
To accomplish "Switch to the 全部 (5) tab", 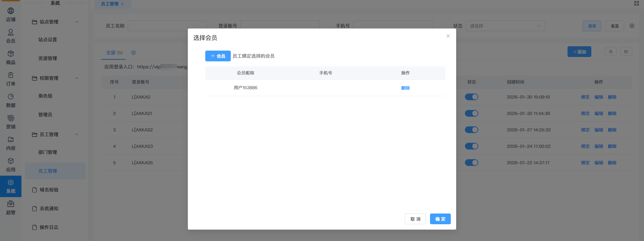I will click(114, 53).
